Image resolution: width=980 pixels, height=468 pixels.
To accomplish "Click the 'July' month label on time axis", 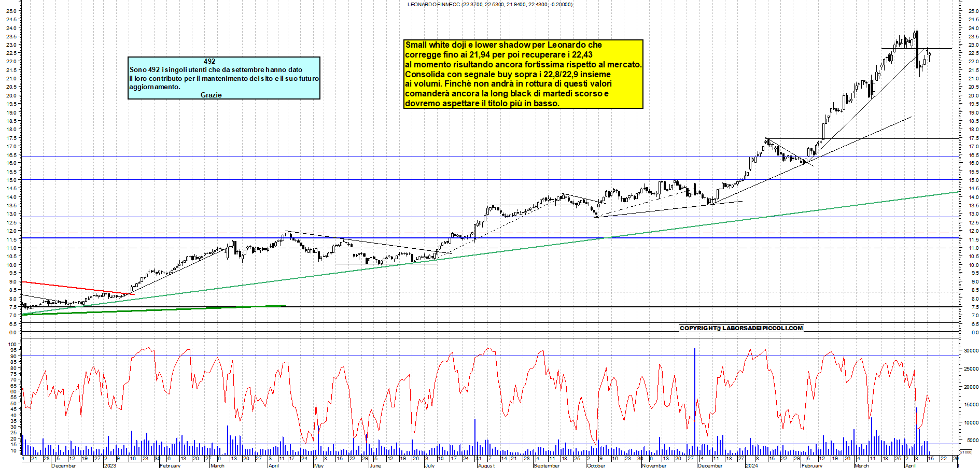I will tap(429, 465).
